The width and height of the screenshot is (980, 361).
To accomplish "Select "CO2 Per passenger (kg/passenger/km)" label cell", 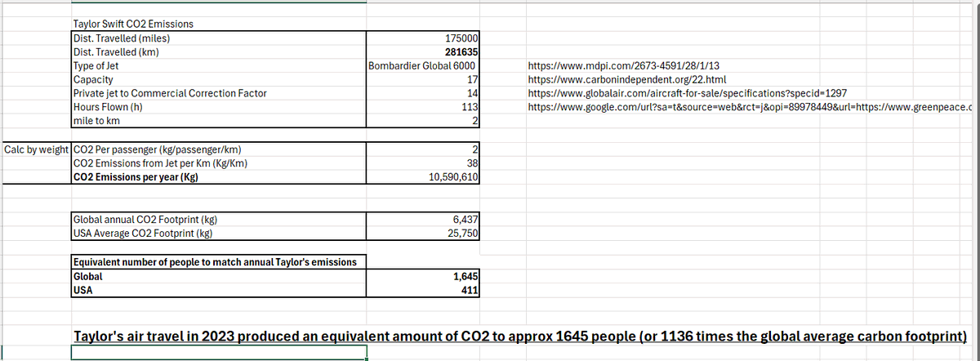I will click(x=219, y=149).
